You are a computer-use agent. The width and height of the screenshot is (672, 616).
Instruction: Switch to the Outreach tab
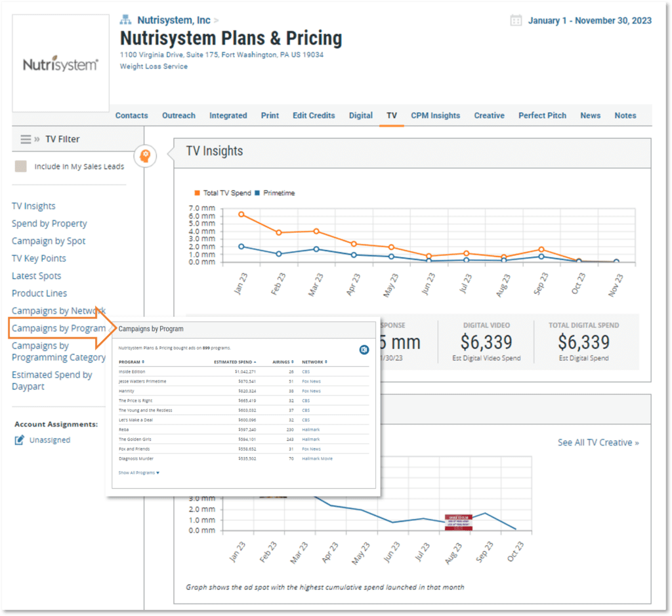[x=178, y=115]
